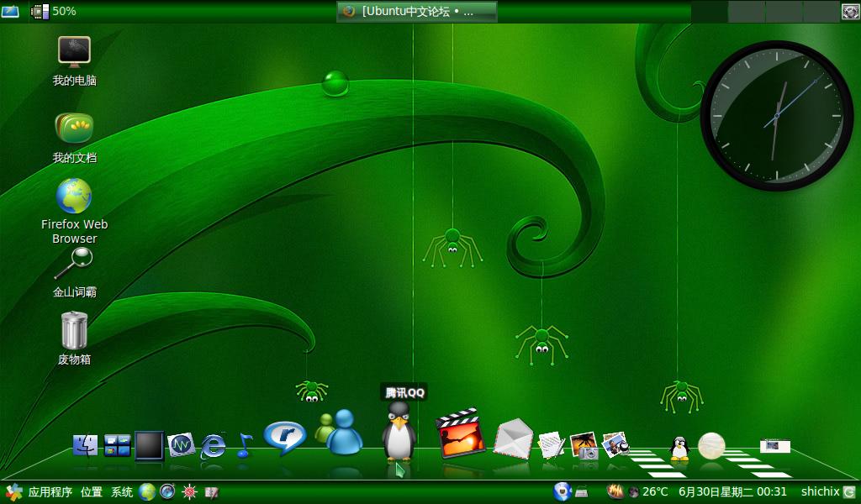This screenshot has height=504, width=861.
Task: Open the blue music note dock icon
Action: 245,444
